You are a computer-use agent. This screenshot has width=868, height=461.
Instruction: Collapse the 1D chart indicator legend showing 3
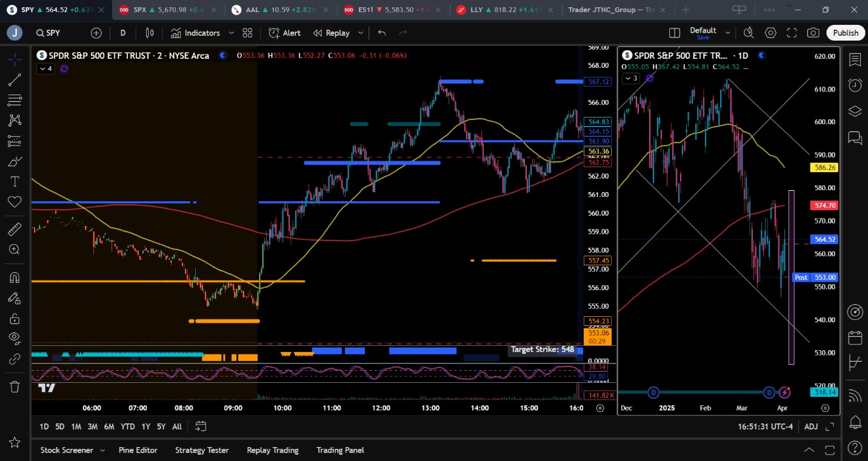tap(632, 78)
